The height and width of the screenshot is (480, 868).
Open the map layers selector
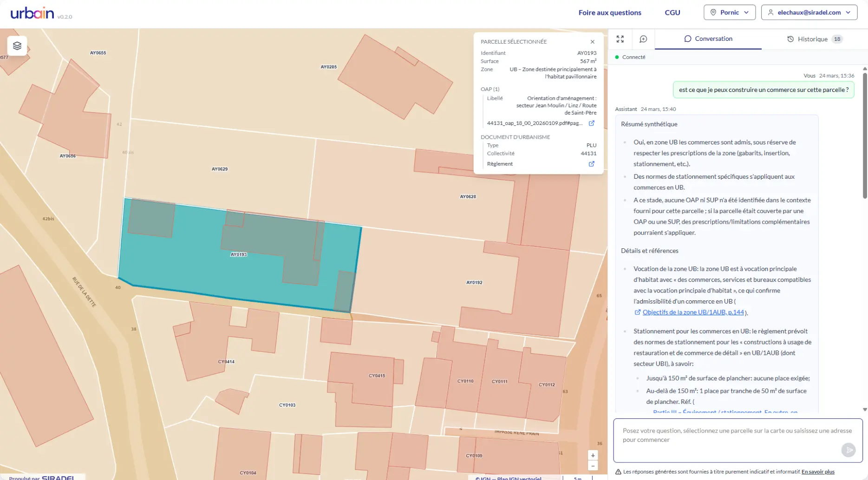(17, 45)
